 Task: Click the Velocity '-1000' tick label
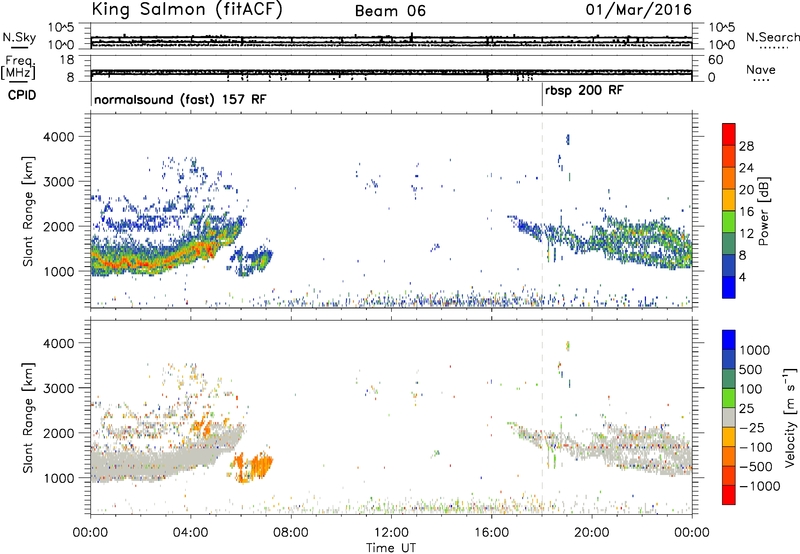[x=759, y=486]
